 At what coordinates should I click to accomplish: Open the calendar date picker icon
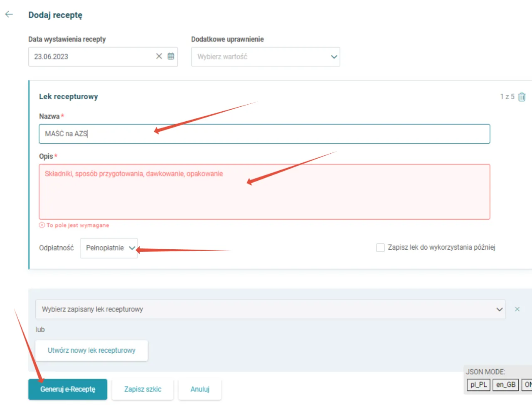click(x=171, y=56)
